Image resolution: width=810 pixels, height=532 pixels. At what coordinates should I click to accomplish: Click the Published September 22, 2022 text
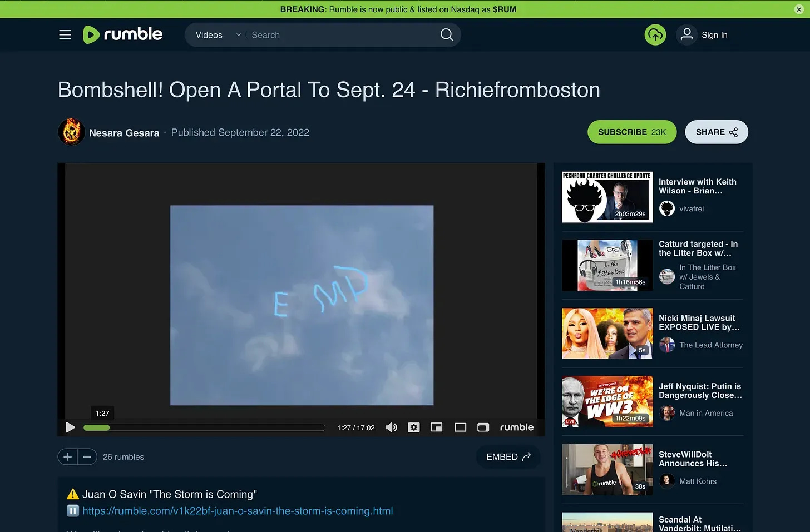click(240, 132)
